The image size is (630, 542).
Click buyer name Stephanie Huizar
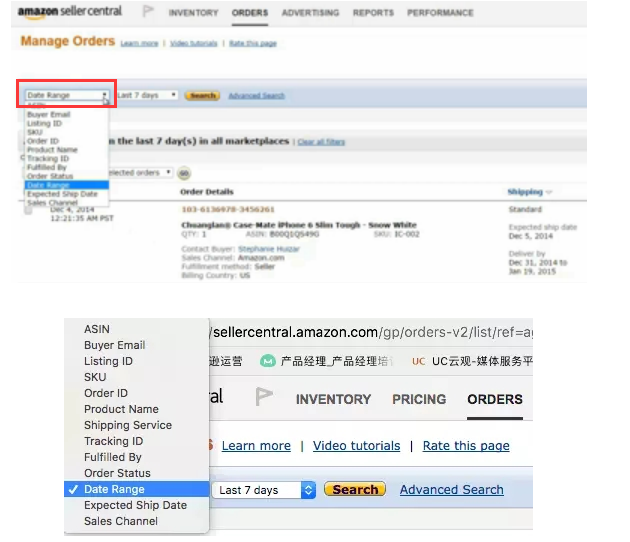coord(269,249)
